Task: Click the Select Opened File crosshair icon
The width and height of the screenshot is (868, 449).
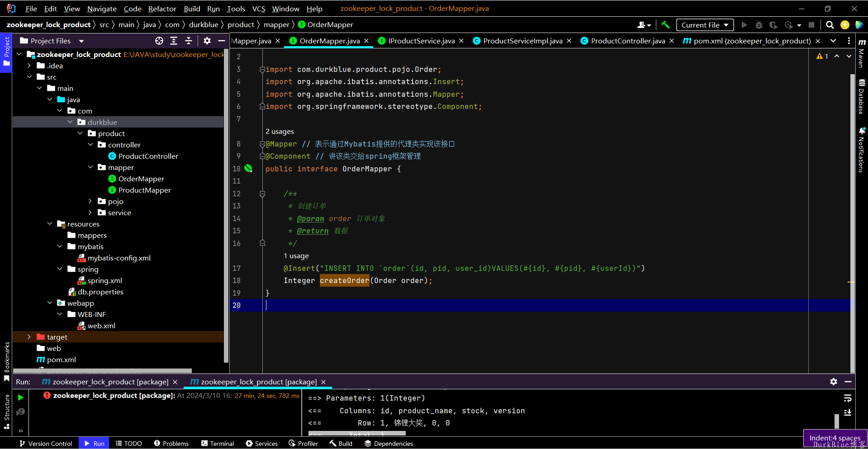Action: pyautogui.click(x=159, y=41)
